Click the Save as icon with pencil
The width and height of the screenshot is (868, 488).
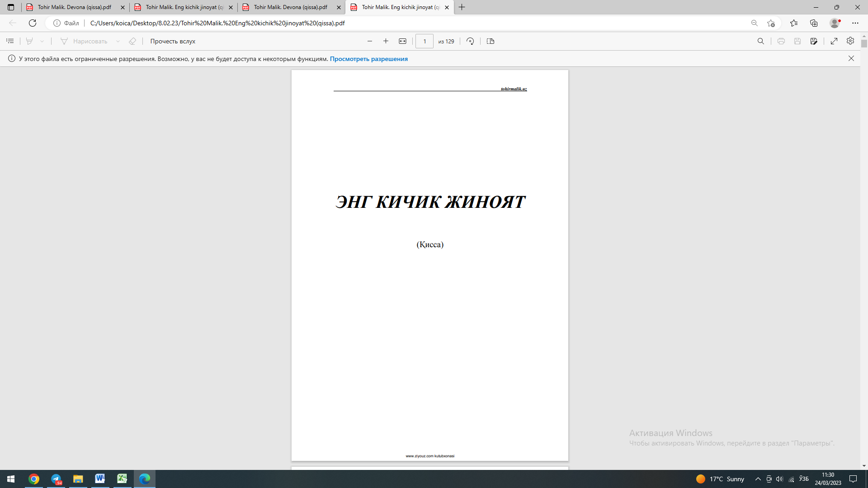coord(814,41)
